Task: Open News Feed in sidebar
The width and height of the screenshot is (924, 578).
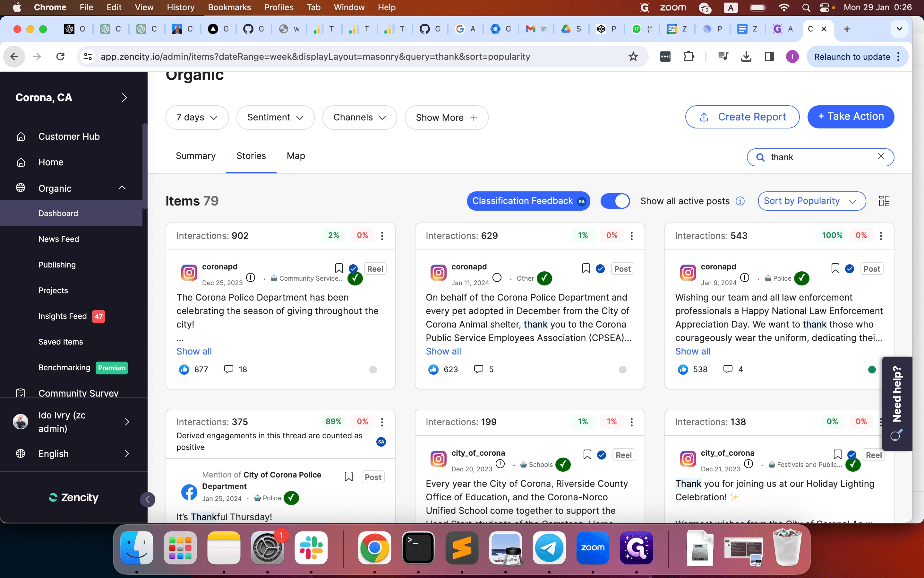Action: (59, 239)
